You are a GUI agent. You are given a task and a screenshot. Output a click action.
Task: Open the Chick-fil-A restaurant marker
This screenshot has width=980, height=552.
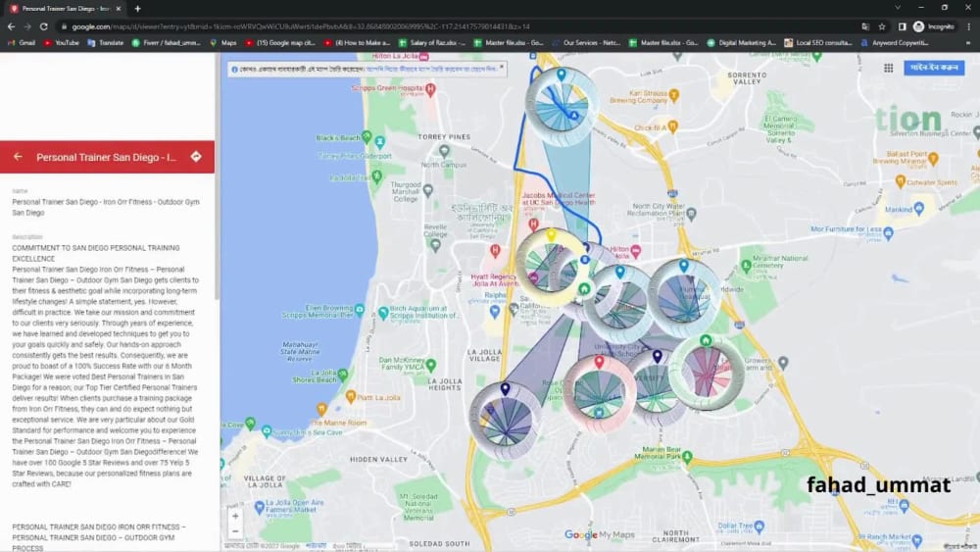coord(673,126)
